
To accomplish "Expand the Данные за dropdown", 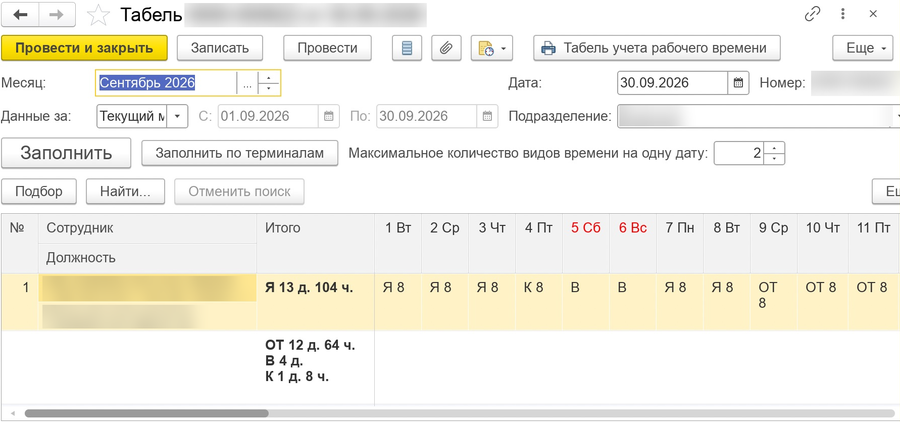I will (x=177, y=117).
